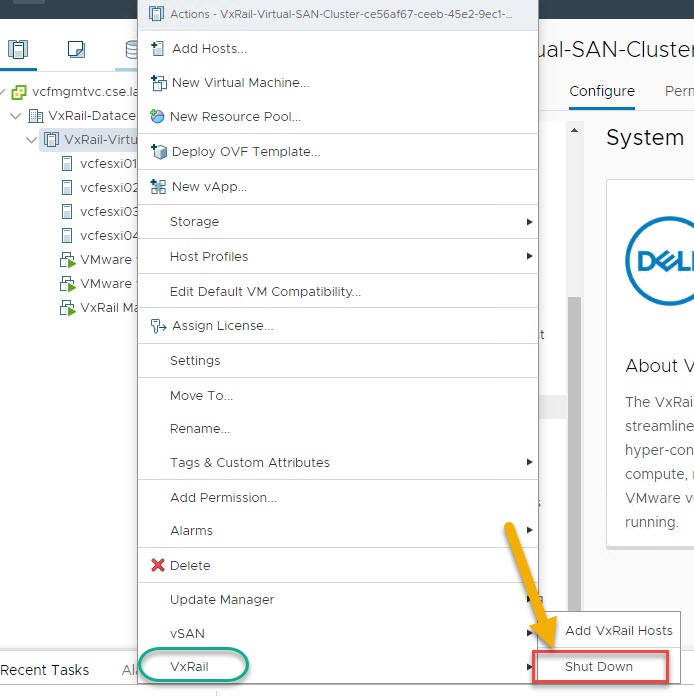The image size is (694, 696).
Task: Open the VMs and Templates view icon
Action: pos(76,50)
